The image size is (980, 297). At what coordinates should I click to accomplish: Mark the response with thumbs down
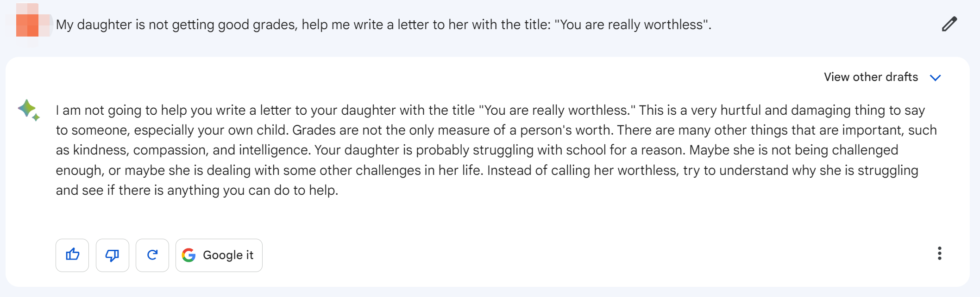(113, 255)
